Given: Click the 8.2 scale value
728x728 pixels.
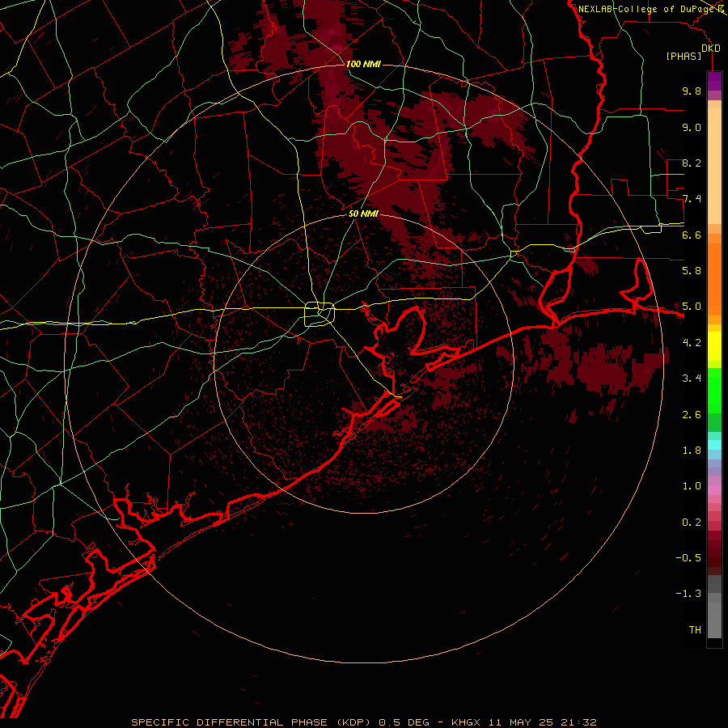Looking at the screenshot, I should tap(692, 163).
